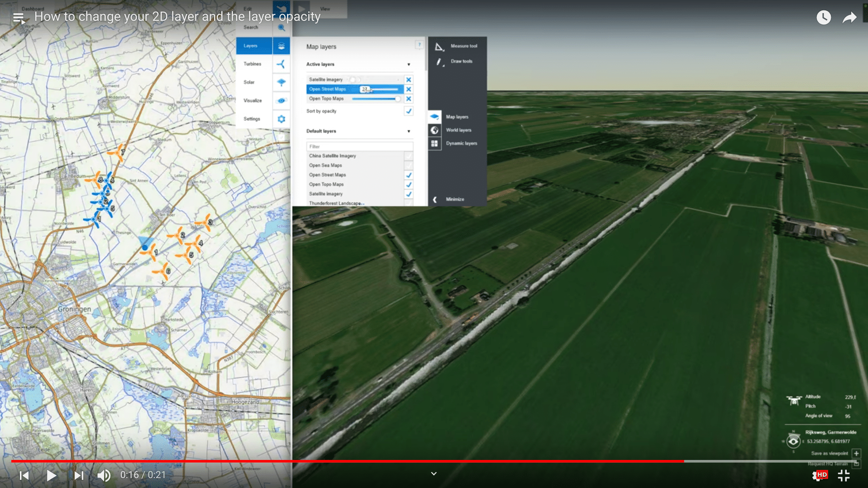This screenshot has width=868, height=488.
Task: Click the Turbines propeller icon
Action: tap(281, 64)
